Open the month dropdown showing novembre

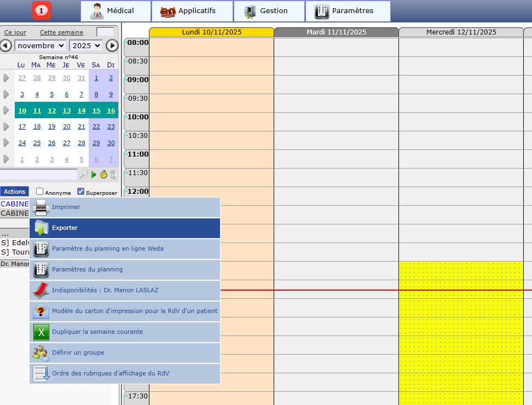click(x=41, y=45)
